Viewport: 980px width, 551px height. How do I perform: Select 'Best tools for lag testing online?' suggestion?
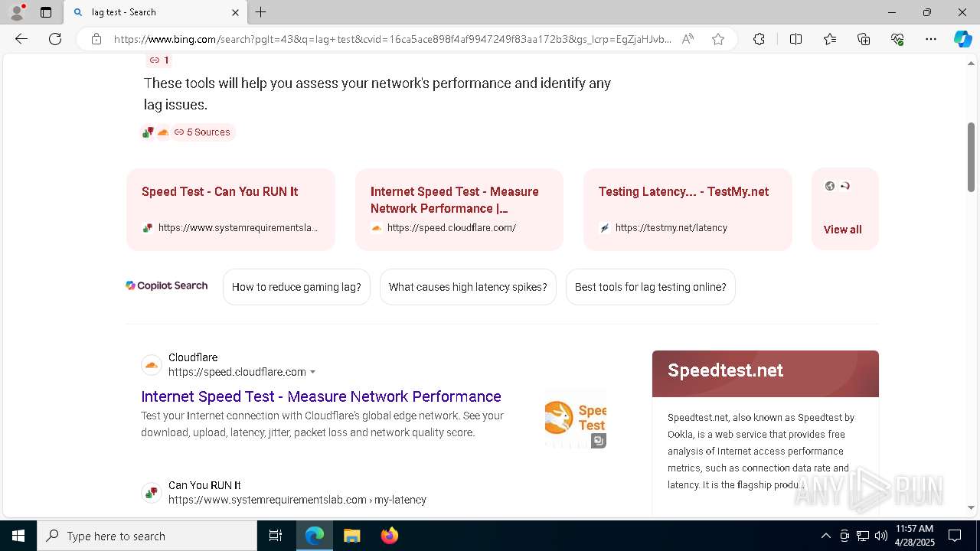651,287
